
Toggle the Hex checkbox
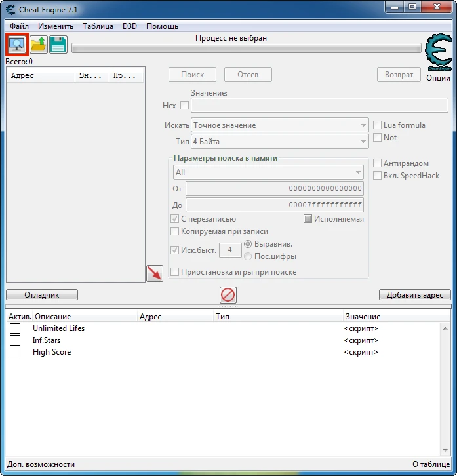184,106
